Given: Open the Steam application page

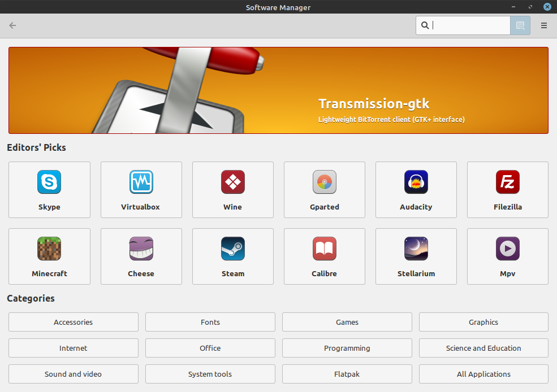Looking at the screenshot, I should coord(232,256).
